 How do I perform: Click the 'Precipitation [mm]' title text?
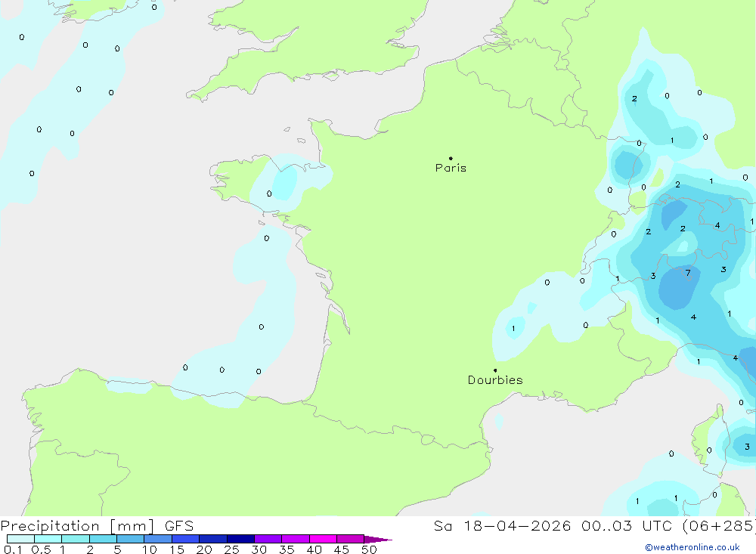coord(78,525)
